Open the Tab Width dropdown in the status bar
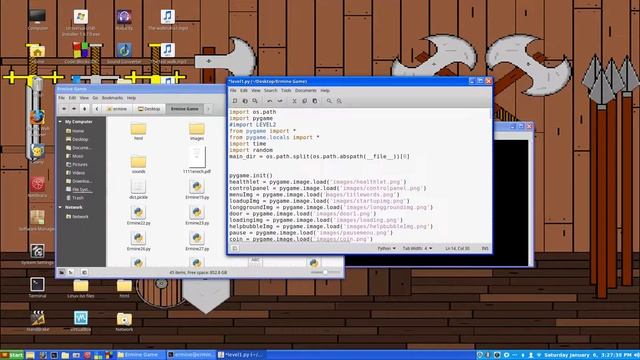The height and width of the screenshot is (360, 640). click(x=417, y=248)
